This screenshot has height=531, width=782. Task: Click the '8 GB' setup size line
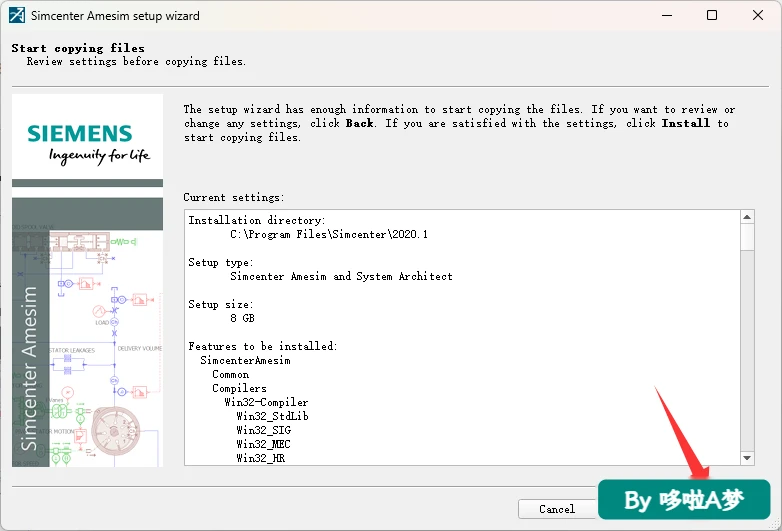(242, 318)
